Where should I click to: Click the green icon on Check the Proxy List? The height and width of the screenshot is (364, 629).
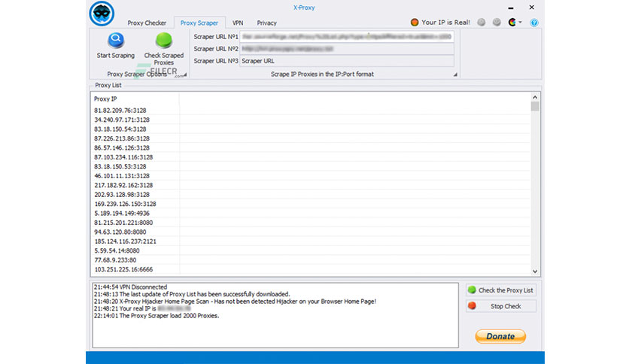click(473, 290)
